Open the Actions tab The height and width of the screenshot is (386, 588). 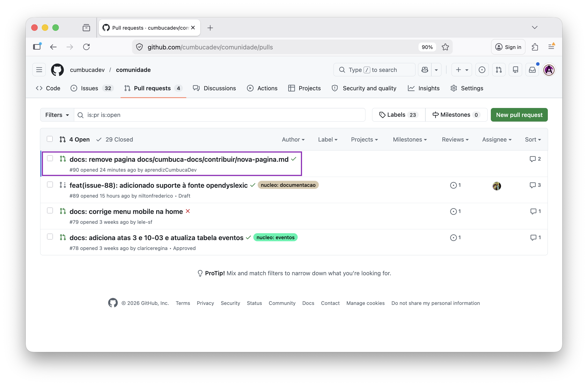point(262,88)
